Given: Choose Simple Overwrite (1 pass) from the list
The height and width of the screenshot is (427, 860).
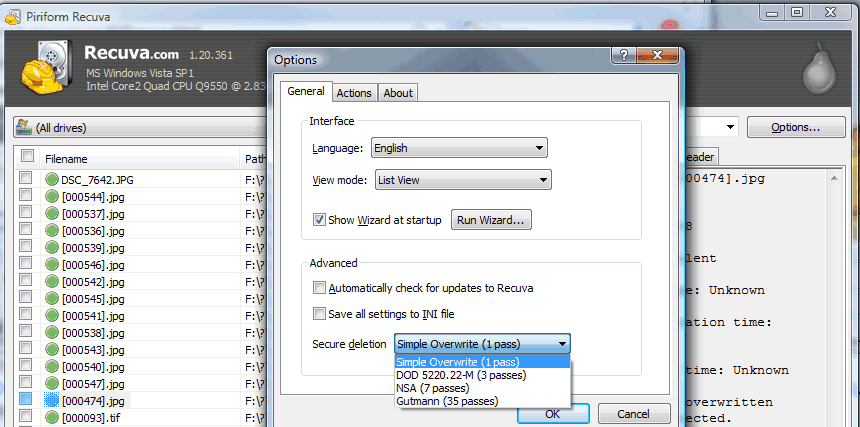Looking at the screenshot, I should [483, 362].
